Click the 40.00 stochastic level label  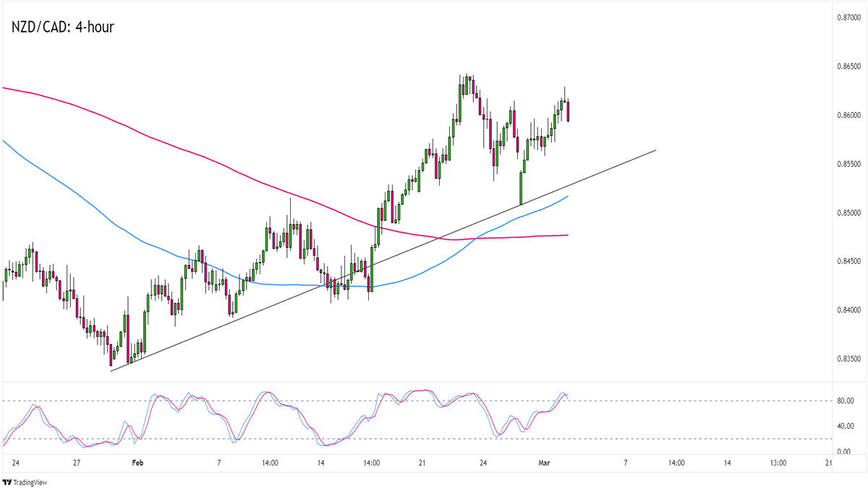pyautogui.click(x=845, y=426)
